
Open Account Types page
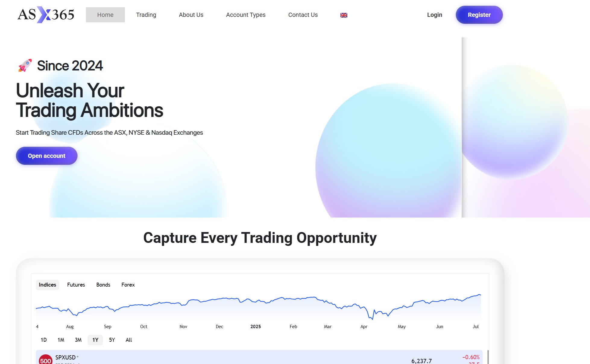pos(246,15)
